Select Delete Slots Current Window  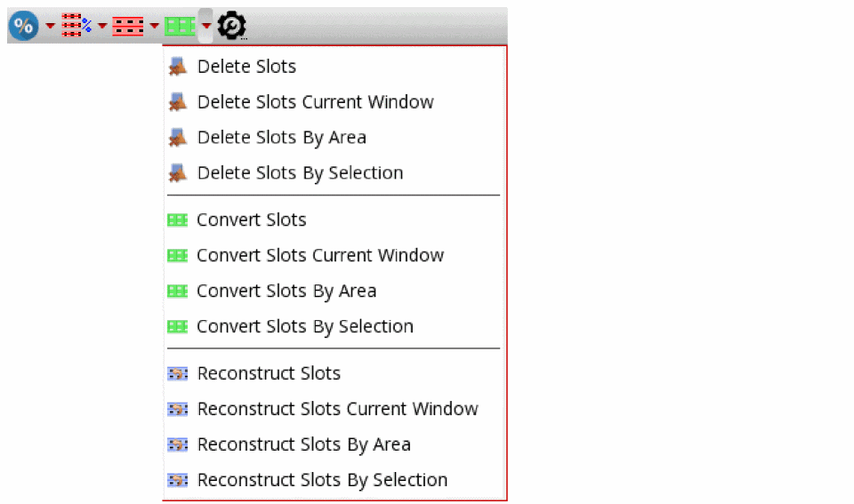(x=315, y=102)
